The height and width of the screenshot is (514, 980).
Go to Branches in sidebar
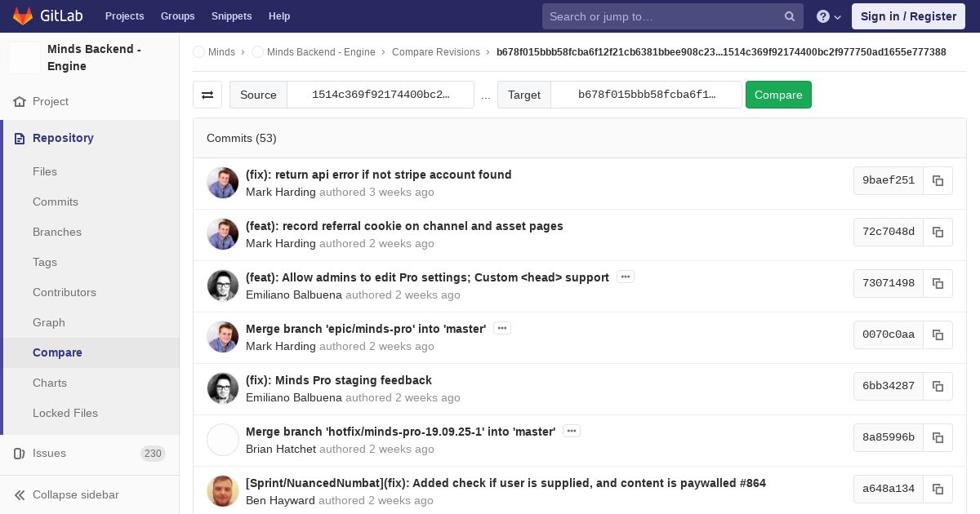(x=57, y=233)
